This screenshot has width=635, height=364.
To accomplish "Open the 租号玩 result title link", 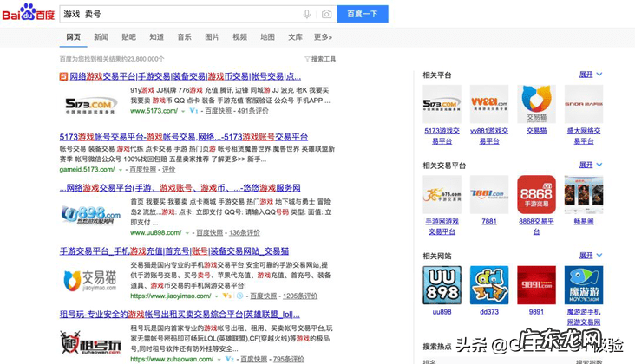I will 180,315.
